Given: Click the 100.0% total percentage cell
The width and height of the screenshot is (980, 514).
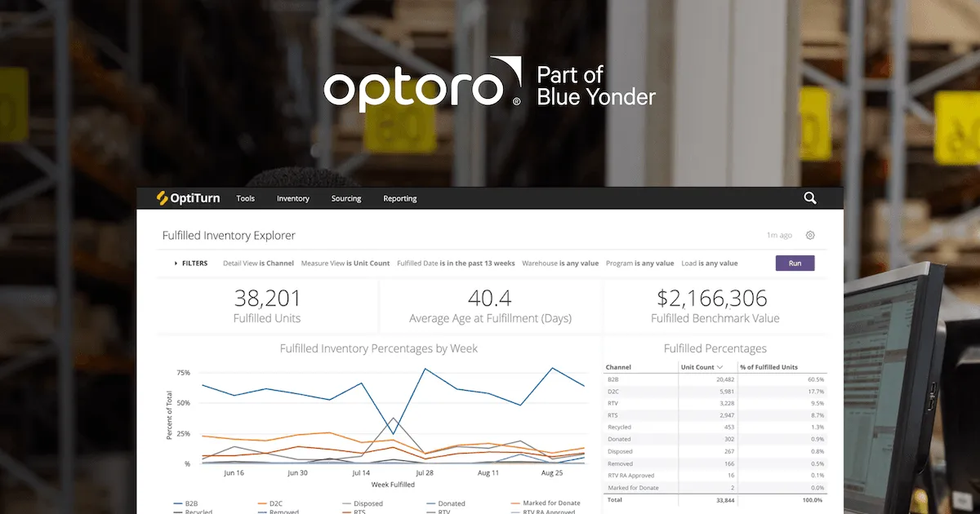Looking at the screenshot, I should (x=813, y=499).
